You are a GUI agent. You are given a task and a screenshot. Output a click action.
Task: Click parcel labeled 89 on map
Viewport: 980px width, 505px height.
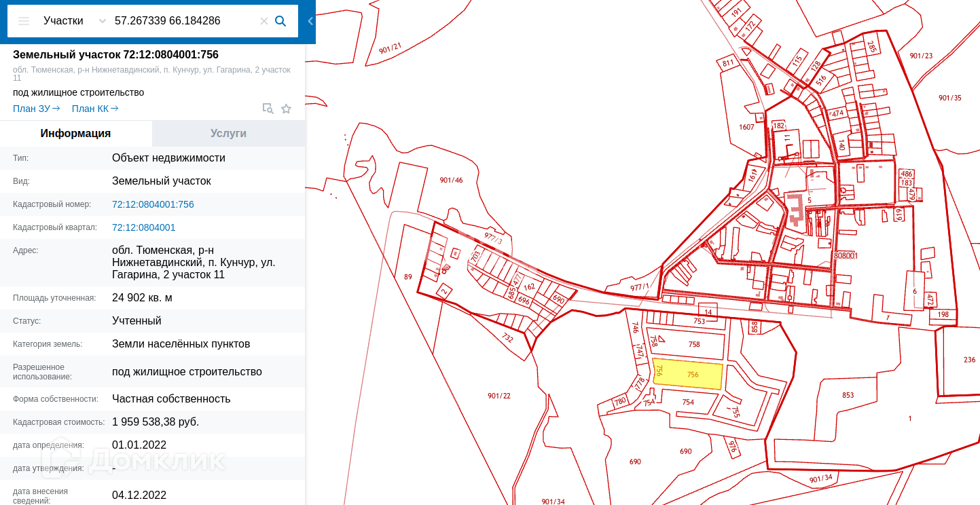click(x=407, y=276)
